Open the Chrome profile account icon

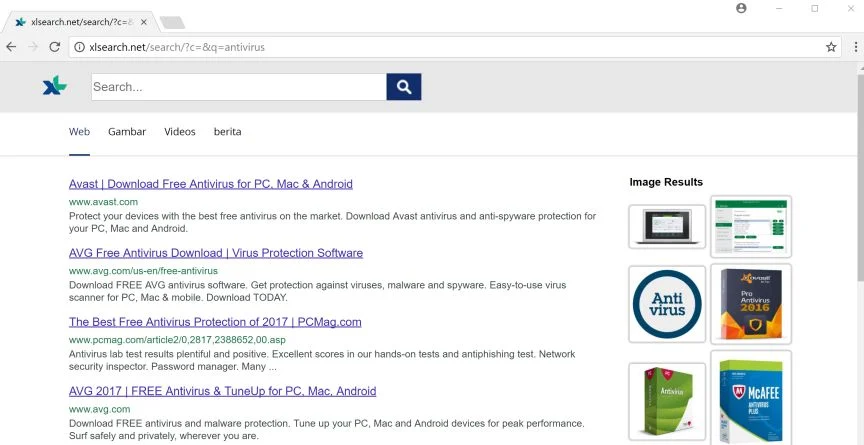point(741,8)
